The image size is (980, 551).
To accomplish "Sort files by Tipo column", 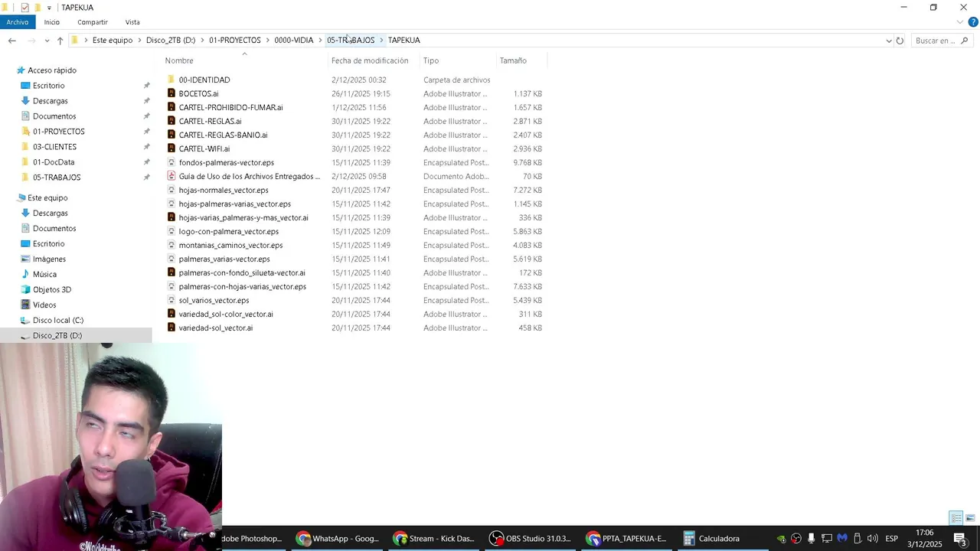I will click(431, 60).
